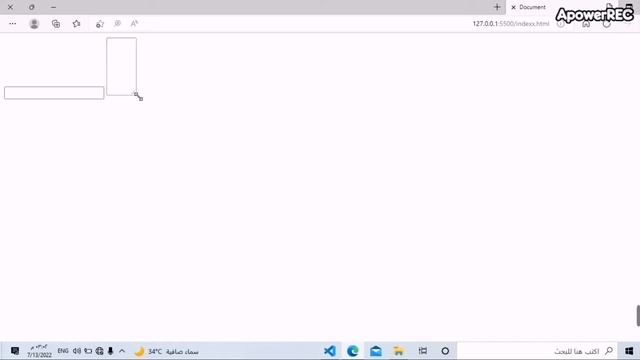The width and height of the screenshot is (640, 360).
Task: Open a new browser tab
Action: pos(497,7)
